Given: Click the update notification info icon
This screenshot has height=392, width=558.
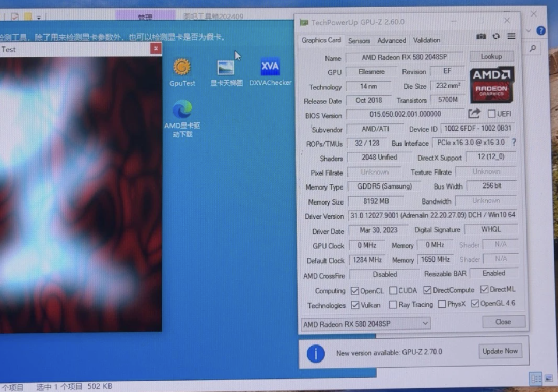Looking at the screenshot, I should 316,354.
